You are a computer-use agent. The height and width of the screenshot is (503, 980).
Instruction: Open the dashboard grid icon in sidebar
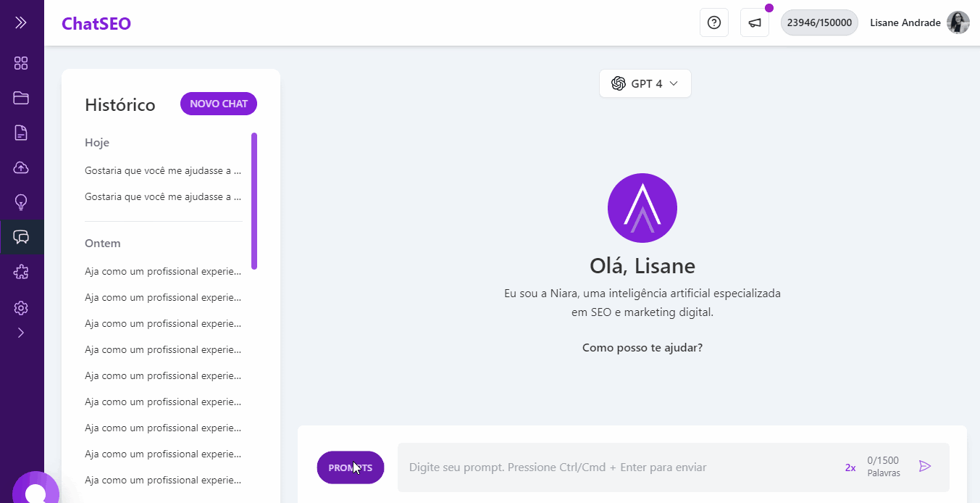21,63
